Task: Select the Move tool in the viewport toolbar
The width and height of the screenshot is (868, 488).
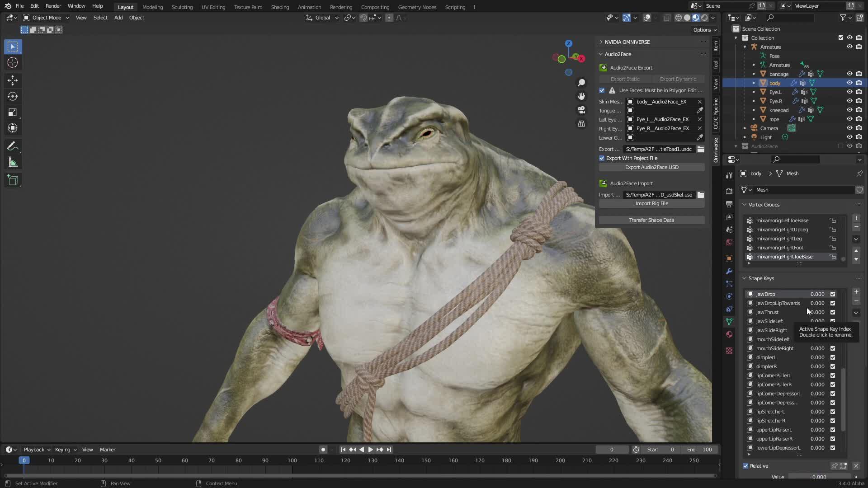Action: (12, 80)
